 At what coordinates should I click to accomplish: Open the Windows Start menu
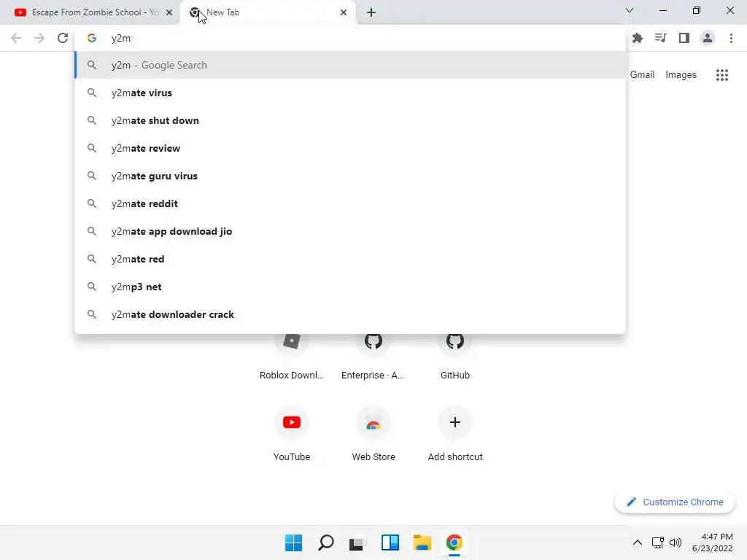(293, 542)
